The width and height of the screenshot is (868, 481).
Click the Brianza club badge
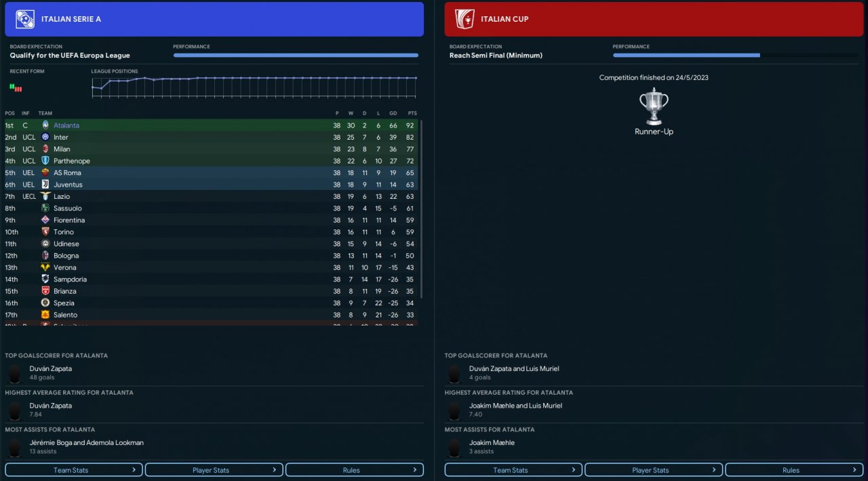[45, 292]
